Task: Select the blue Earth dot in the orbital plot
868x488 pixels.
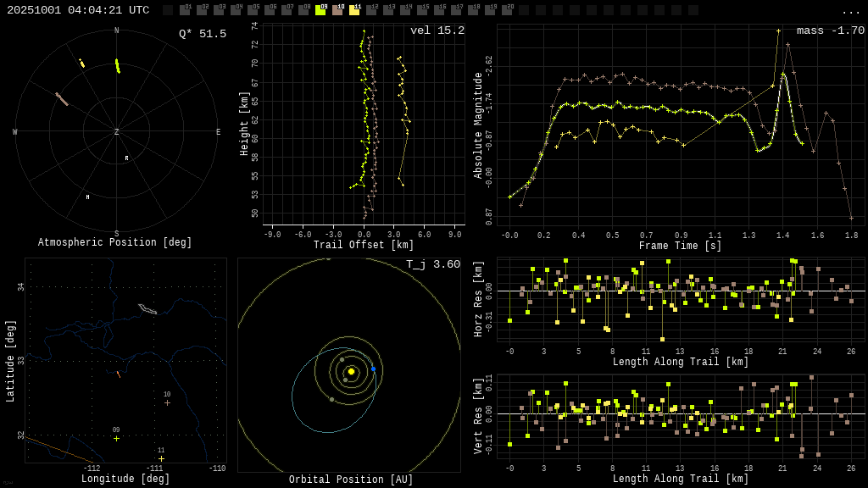Action: pyautogui.click(x=373, y=369)
